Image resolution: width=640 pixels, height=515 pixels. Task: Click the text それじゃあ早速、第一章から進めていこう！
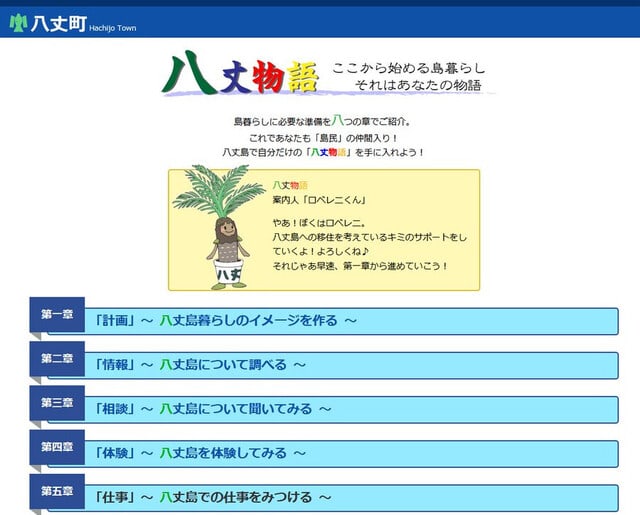360,266
